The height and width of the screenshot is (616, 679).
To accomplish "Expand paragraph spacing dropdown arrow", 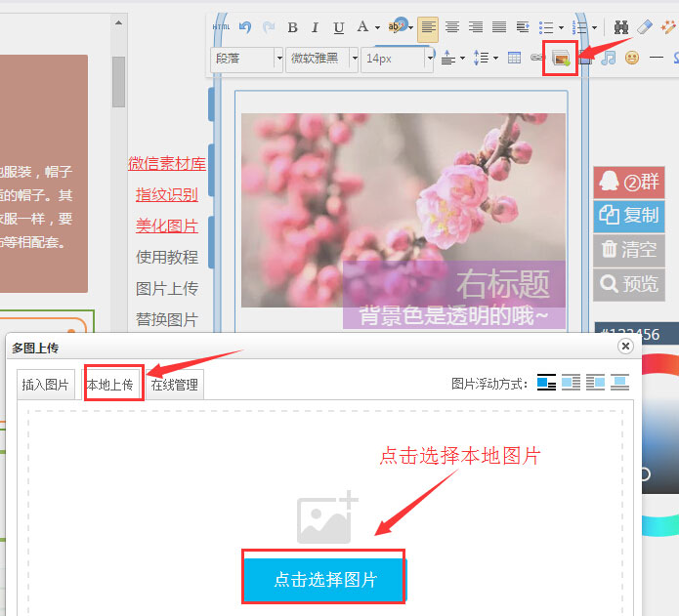I will (x=462, y=58).
